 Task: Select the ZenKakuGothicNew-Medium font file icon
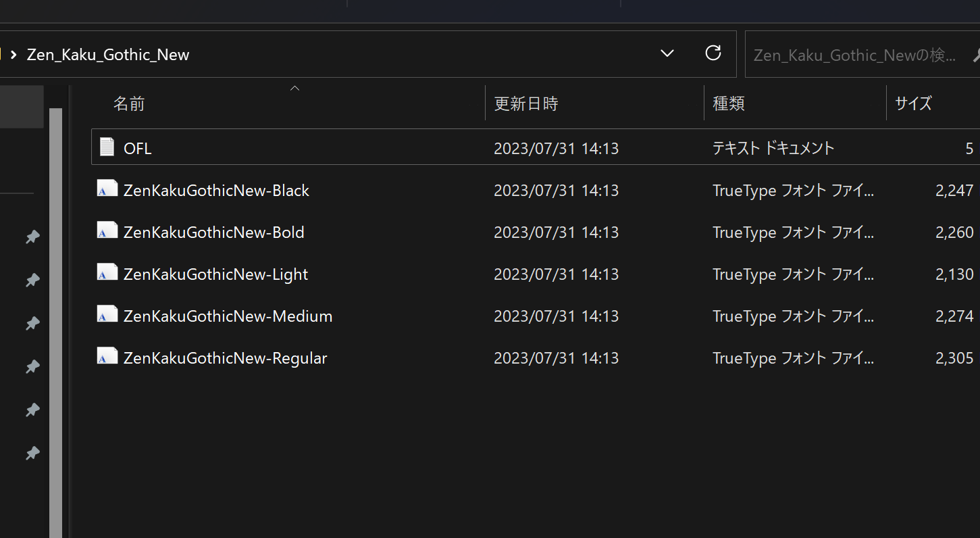[x=107, y=314]
